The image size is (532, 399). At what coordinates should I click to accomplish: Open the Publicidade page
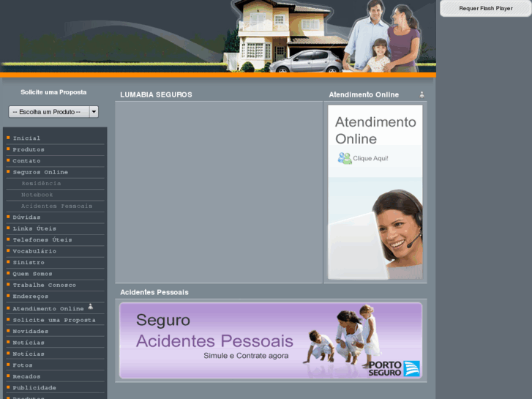(34, 387)
